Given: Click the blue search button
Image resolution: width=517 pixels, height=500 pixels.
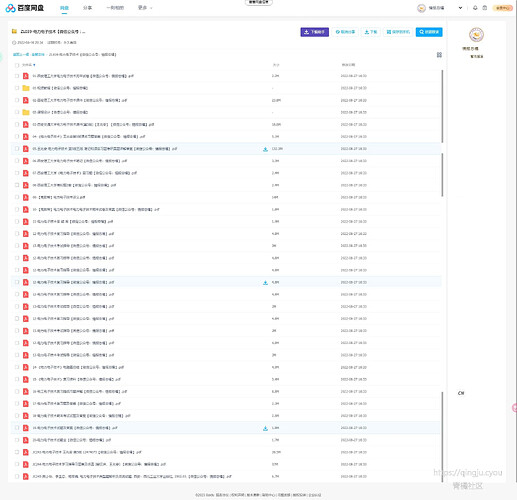Looking at the screenshot, I should (429, 32).
